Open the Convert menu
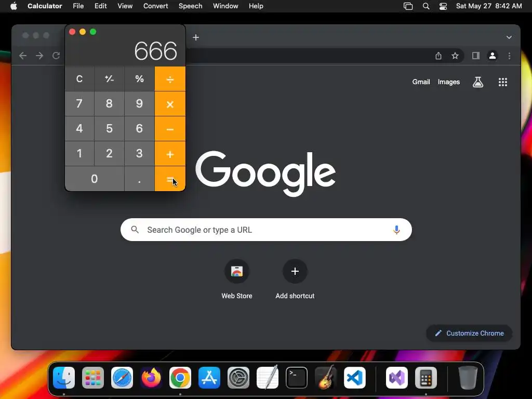Viewport: 532px width, 399px height. (156, 6)
